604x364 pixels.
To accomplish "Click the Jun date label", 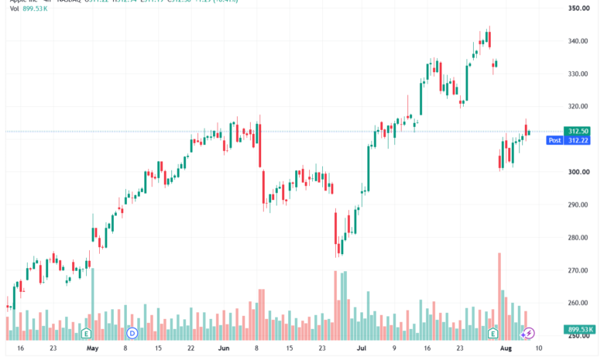I will tap(224, 349).
